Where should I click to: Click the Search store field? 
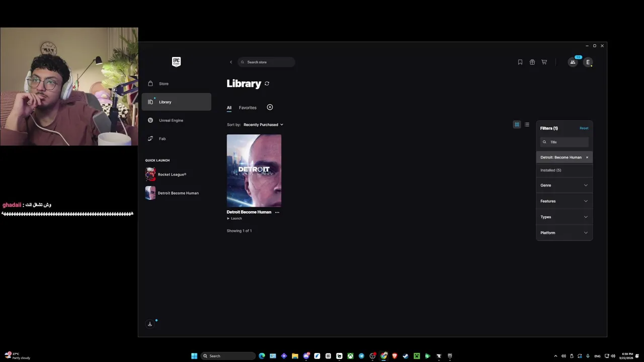click(x=266, y=62)
